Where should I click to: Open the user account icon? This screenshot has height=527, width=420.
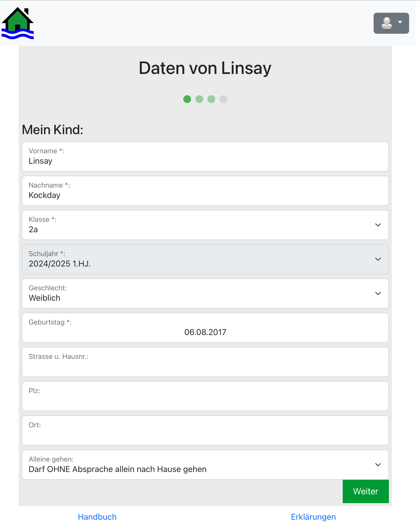point(386,23)
